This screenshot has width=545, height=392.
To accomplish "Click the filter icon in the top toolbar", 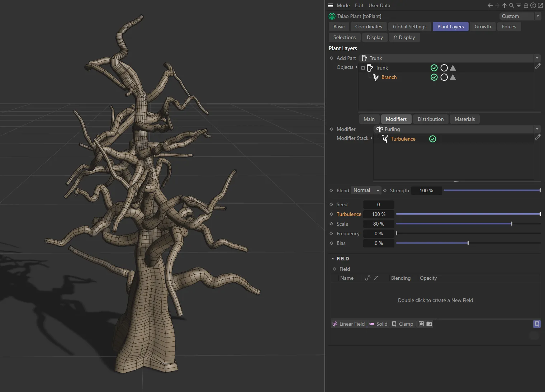I will (518, 5).
